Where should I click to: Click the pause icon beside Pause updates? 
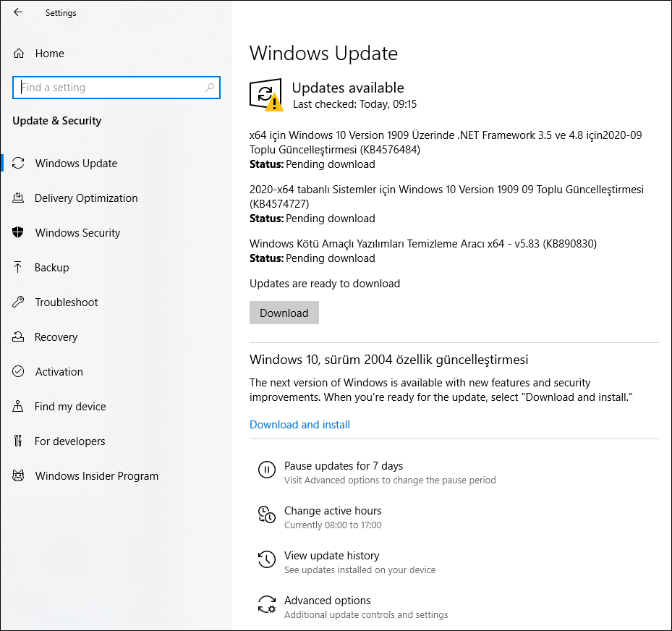point(267,470)
